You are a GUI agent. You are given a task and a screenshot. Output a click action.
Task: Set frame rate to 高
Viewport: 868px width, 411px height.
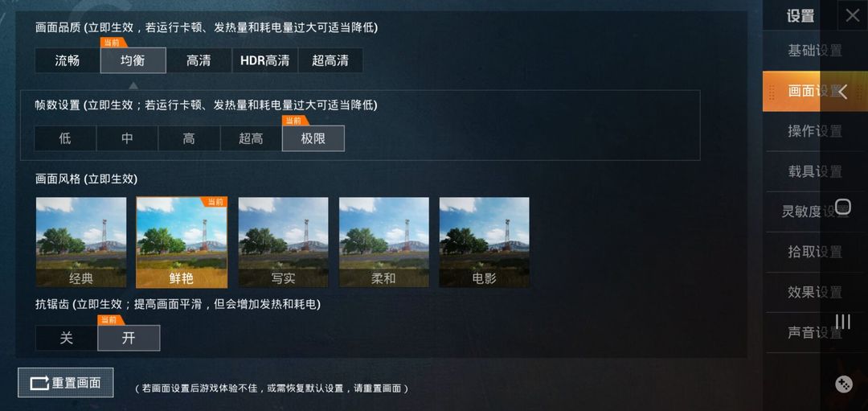tap(190, 138)
